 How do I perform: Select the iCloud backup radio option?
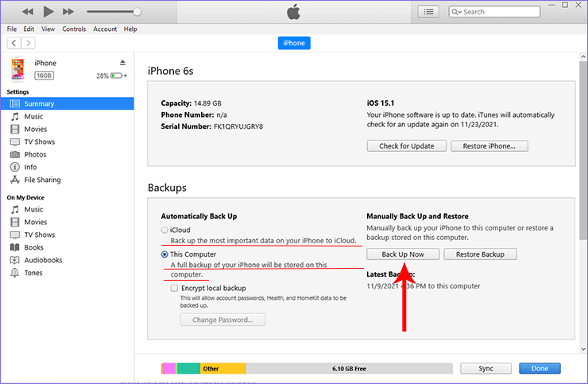click(x=164, y=230)
